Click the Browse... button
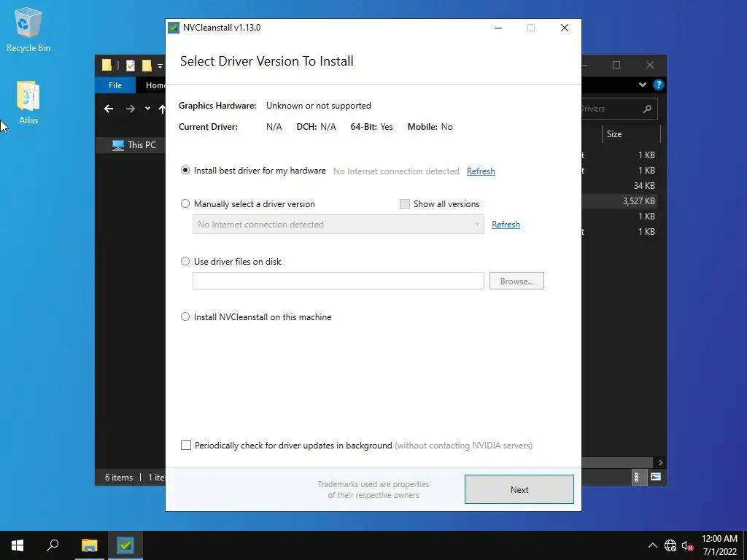747x560 pixels. [x=516, y=281]
